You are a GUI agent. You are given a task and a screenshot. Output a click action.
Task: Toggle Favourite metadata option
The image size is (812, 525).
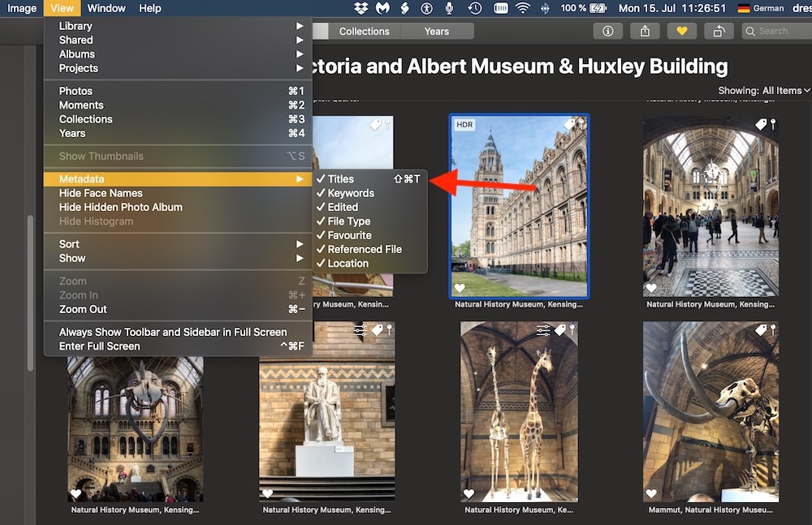tap(370, 235)
